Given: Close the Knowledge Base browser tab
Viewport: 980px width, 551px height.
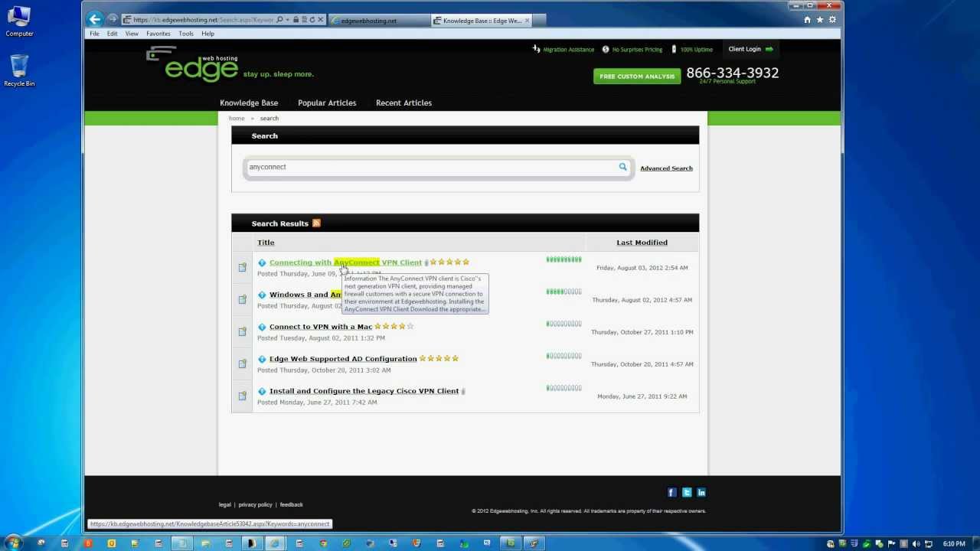Looking at the screenshot, I should pos(527,20).
